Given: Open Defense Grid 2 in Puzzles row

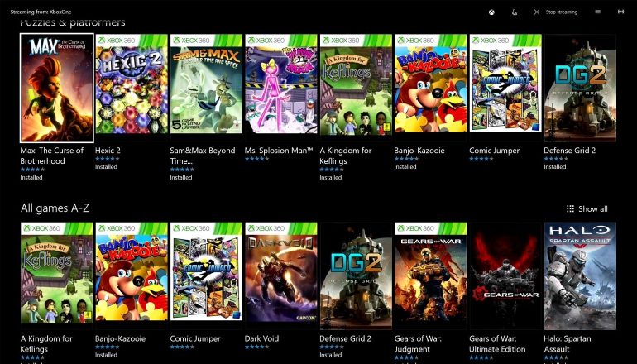Looking at the screenshot, I should tap(580, 88).
